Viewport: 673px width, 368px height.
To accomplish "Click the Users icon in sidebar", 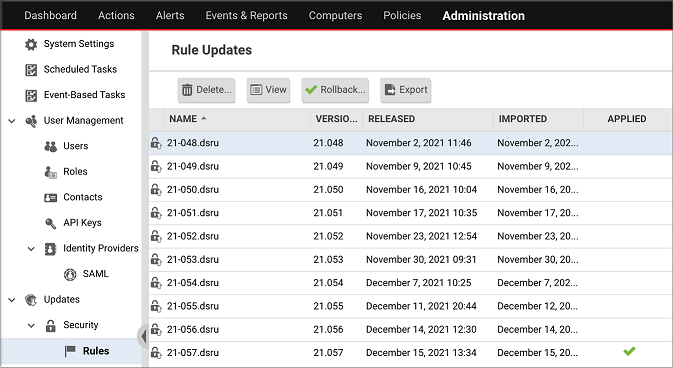I will point(51,146).
